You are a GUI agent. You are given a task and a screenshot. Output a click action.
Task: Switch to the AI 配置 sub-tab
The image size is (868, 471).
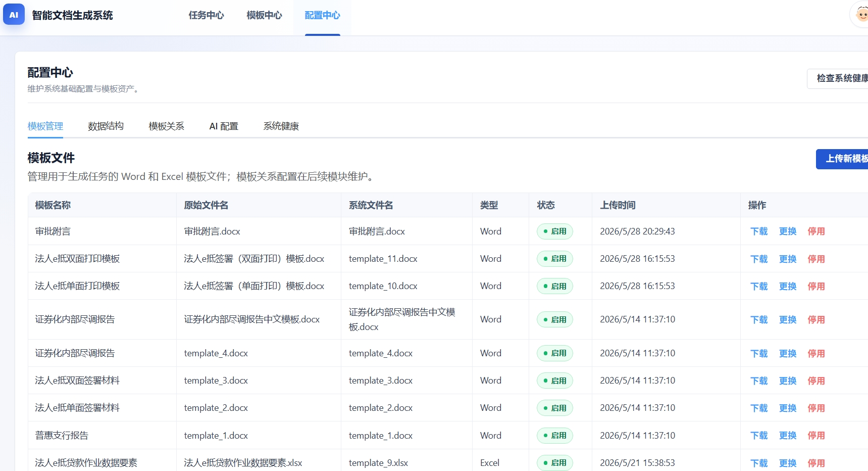(x=224, y=126)
